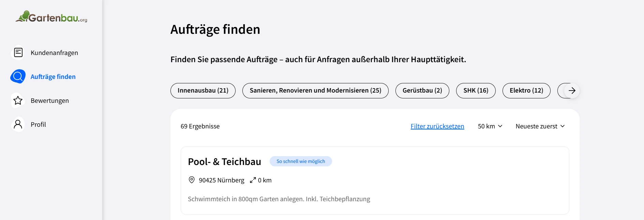Click the Gartenbau.org logo
This screenshot has height=220, width=644.
[x=51, y=17]
